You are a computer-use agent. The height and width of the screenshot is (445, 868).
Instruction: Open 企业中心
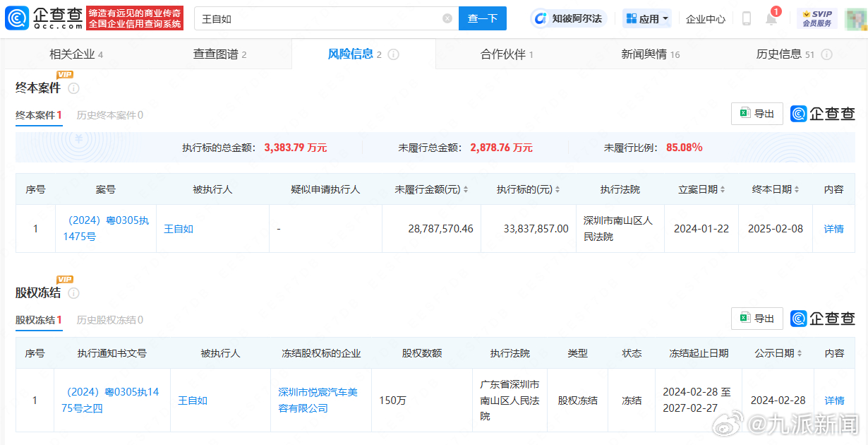[x=706, y=19]
